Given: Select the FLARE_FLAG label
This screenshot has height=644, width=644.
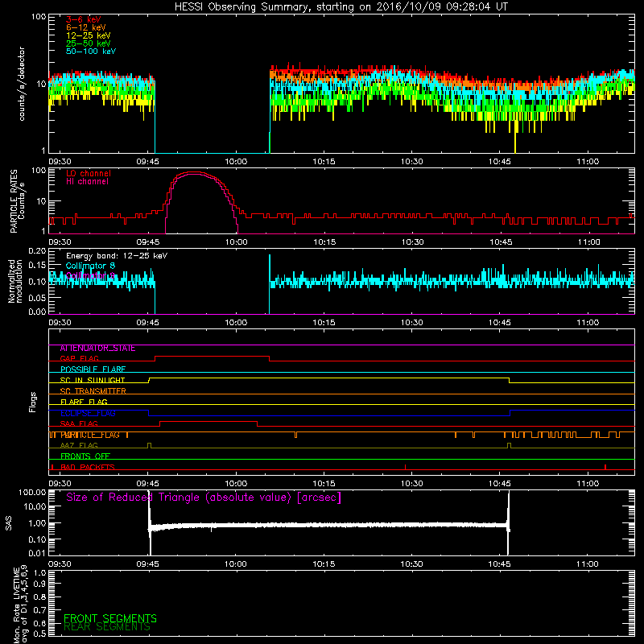Looking at the screenshot, I should point(84,402).
